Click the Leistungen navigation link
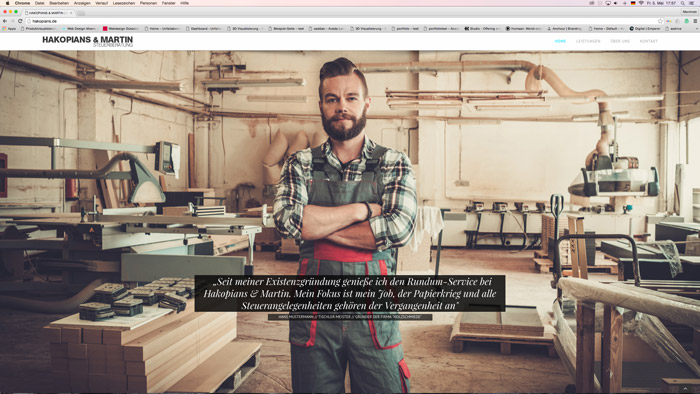 click(588, 41)
